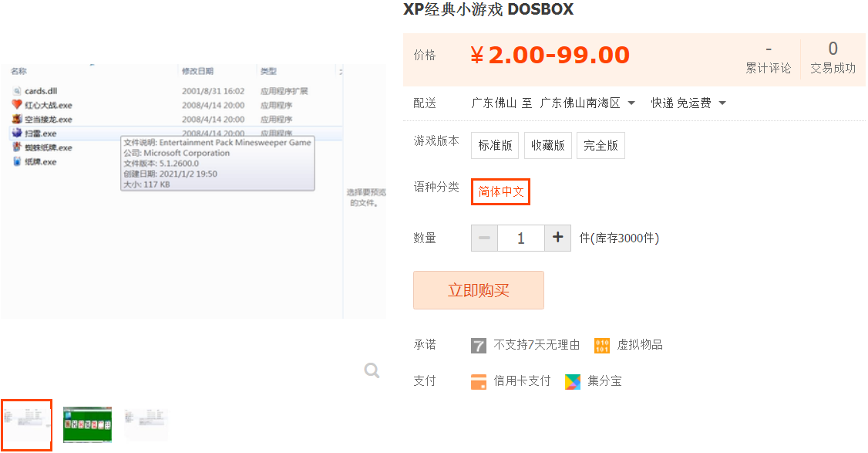Toggle the 简体中文 language option
Viewport: 868px width, 453px height.
pos(500,192)
